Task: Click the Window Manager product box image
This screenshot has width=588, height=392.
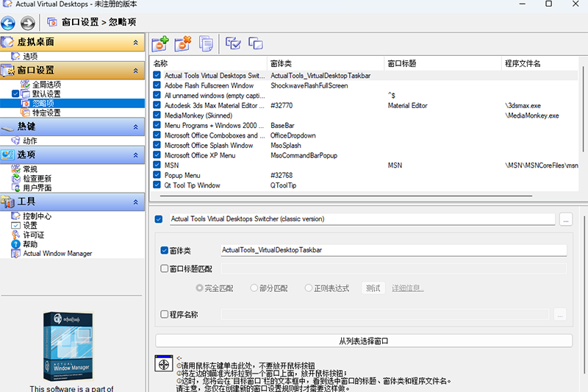Action: 68,346
